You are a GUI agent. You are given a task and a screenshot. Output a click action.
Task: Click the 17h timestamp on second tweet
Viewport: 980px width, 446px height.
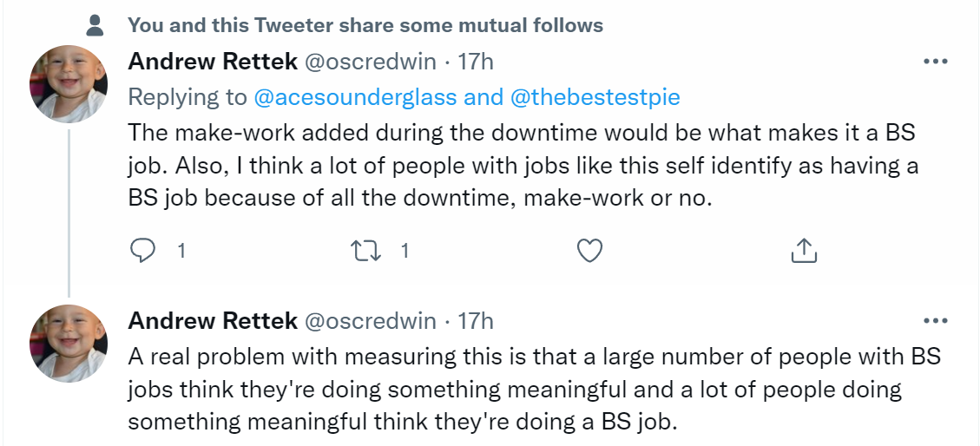pyautogui.click(x=476, y=321)
